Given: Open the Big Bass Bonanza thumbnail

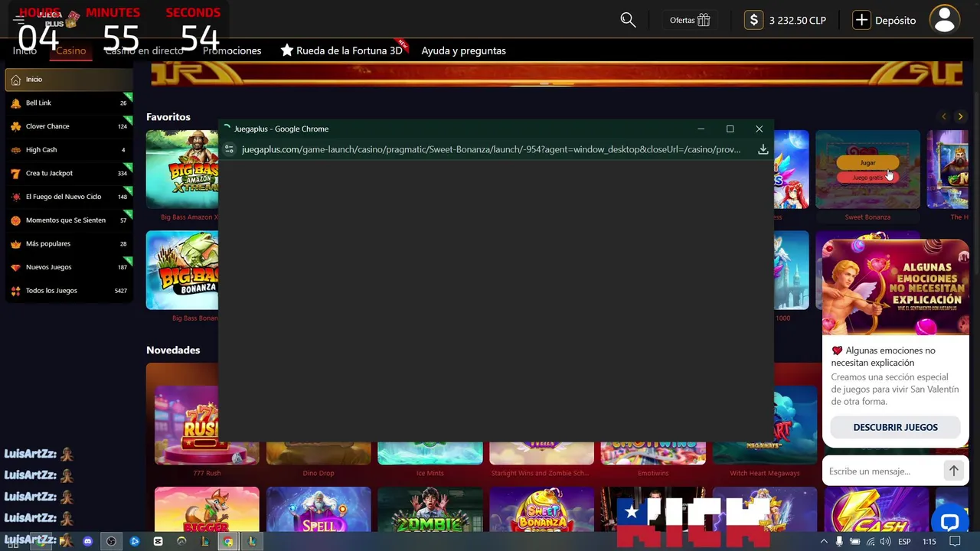Looking at the screenshot, I should [182, 270].
